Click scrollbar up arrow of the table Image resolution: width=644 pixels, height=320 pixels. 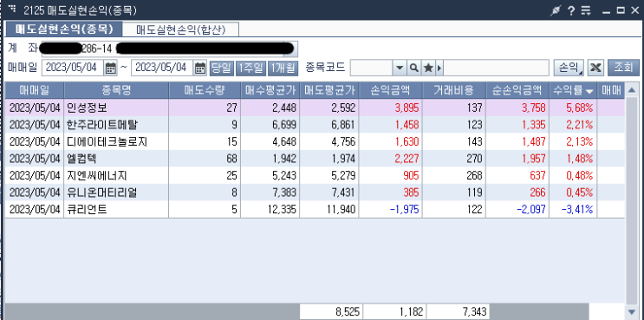632,90
